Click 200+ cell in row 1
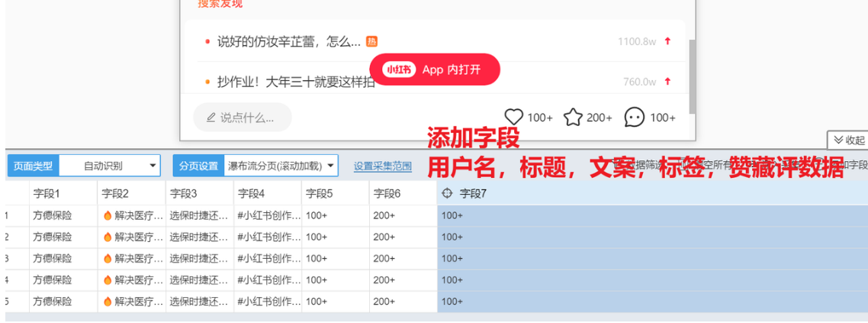The width and height of the screenshot is (868, 323). (403, 215)
